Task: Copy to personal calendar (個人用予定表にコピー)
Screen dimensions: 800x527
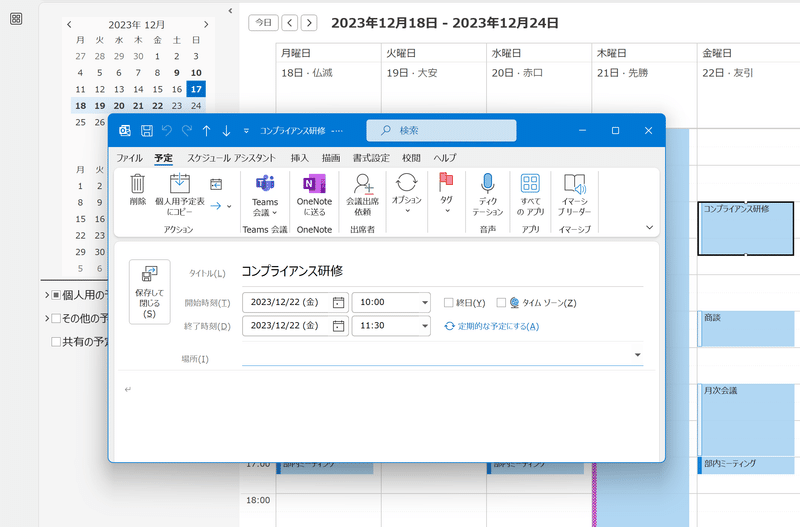Action: (x=180, y=195)
